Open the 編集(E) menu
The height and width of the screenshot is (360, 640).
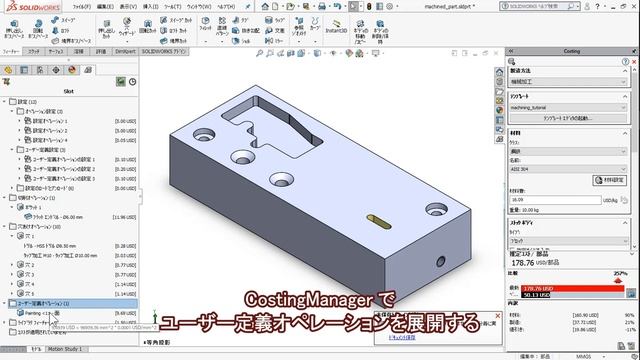[x=105, y=7]
